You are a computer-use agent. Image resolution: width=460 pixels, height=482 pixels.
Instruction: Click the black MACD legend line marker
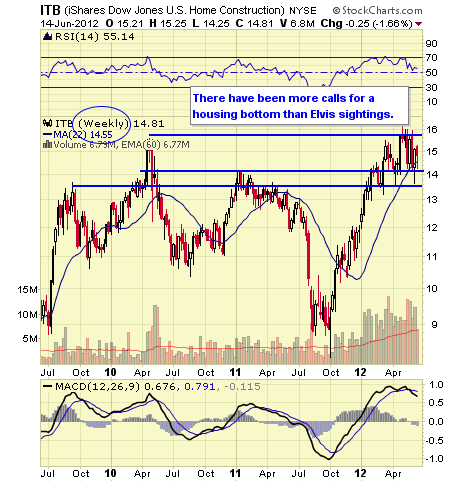click(x=48, y=386)
